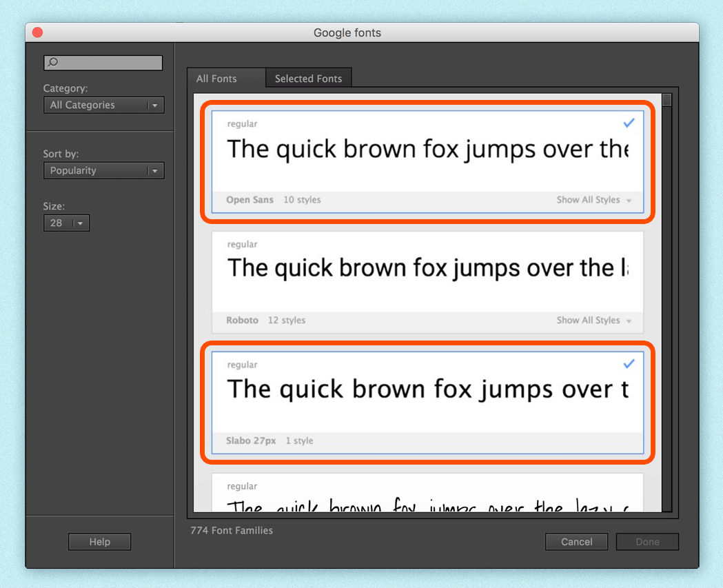Click the '12 styles' text
This screenshot has height=588, width=723.
click(287, 320)
